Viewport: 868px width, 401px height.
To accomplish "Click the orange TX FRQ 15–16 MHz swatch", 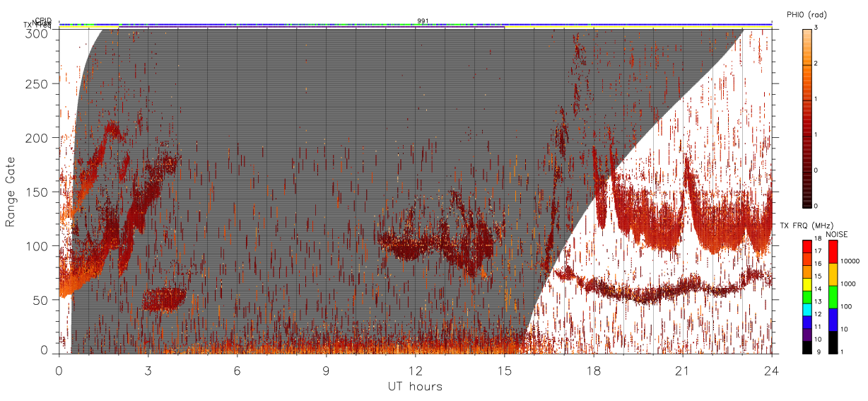I will click(807, 272).
